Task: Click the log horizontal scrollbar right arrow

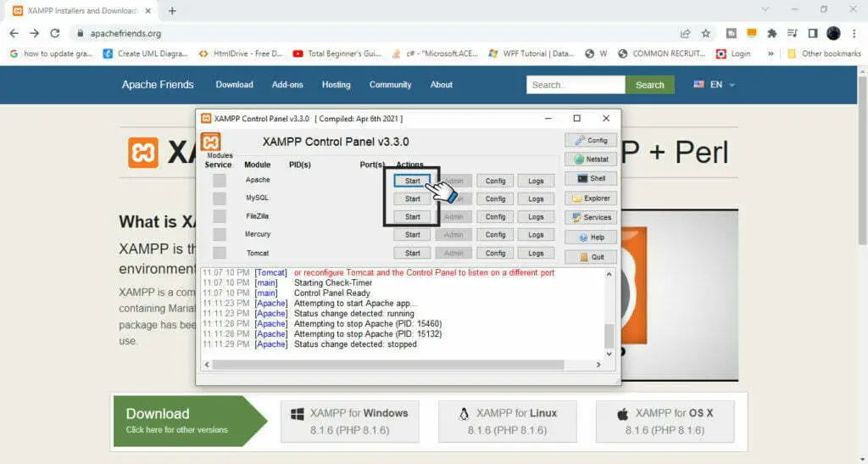Action: coord(598,365)
